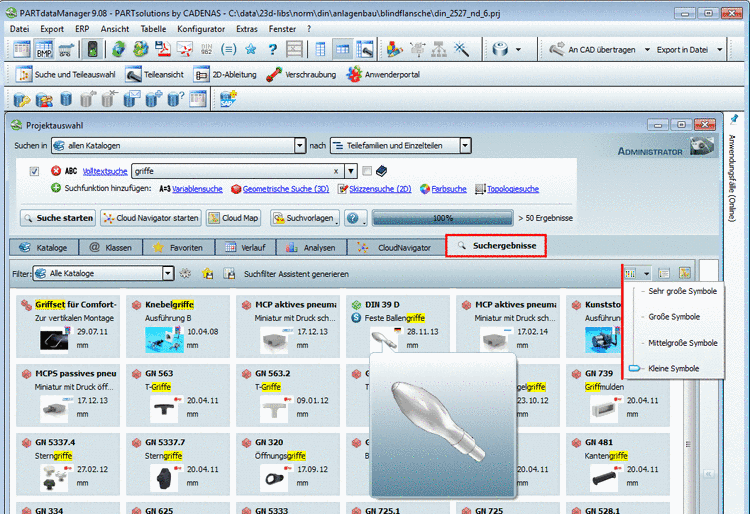The image size is (750, 514).
Task: Click the blue star favorites icon
Action: click(250, 49)
